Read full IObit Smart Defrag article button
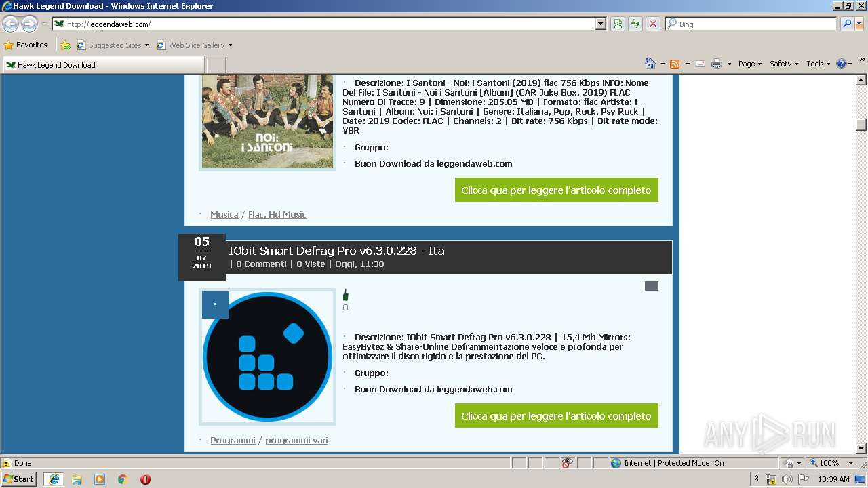 point(556,415)
